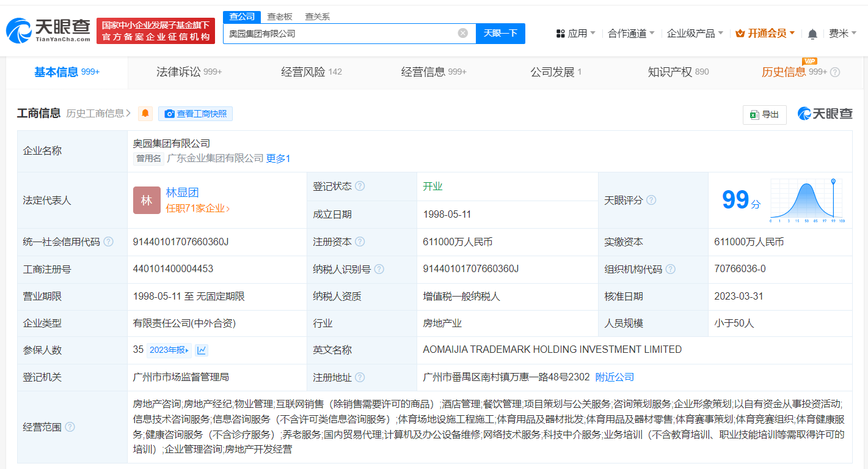Click inside the company search input field

tap(336, 34)
